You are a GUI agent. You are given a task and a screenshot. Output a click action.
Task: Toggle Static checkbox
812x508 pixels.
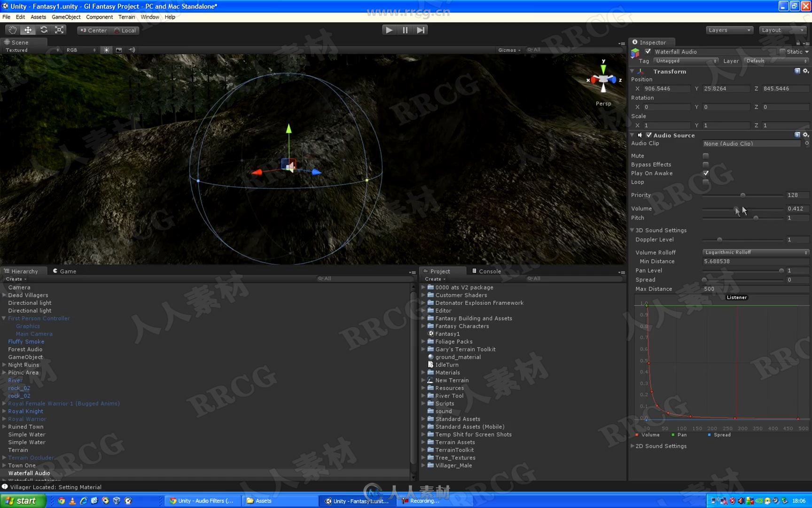coord(782,51)
